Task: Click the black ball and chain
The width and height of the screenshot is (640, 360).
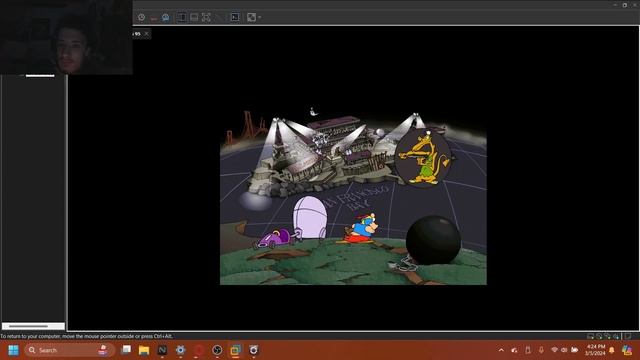Action: point(433,240)
